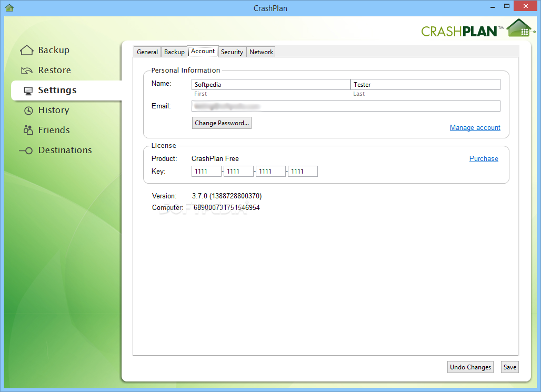Minimize the CrashPlan window
This screenshot has height=392, width=541.
click(493, 6)
